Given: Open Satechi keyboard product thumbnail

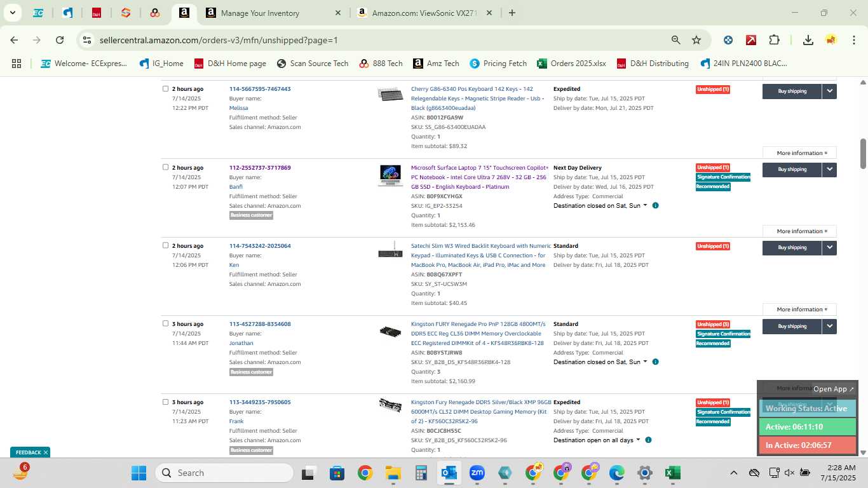Looking at the screenshot, I should [390, 250].
